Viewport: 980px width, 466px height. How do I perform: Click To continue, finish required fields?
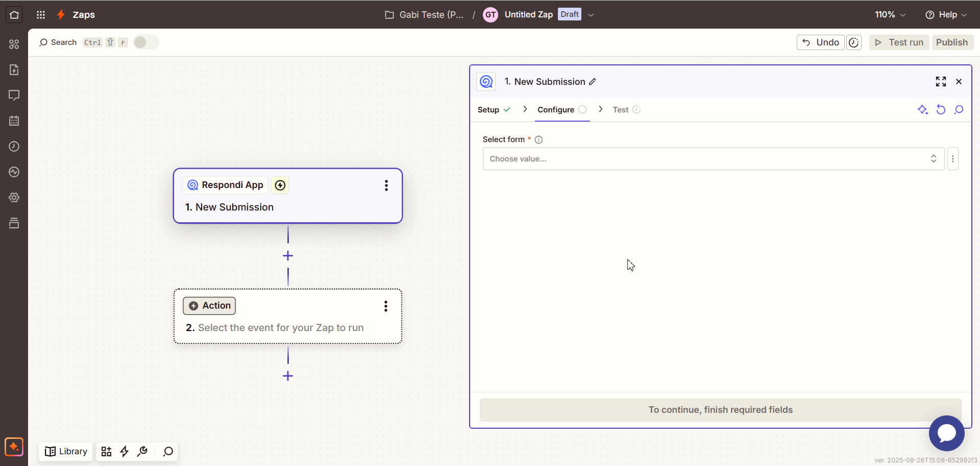coord(720,410)
